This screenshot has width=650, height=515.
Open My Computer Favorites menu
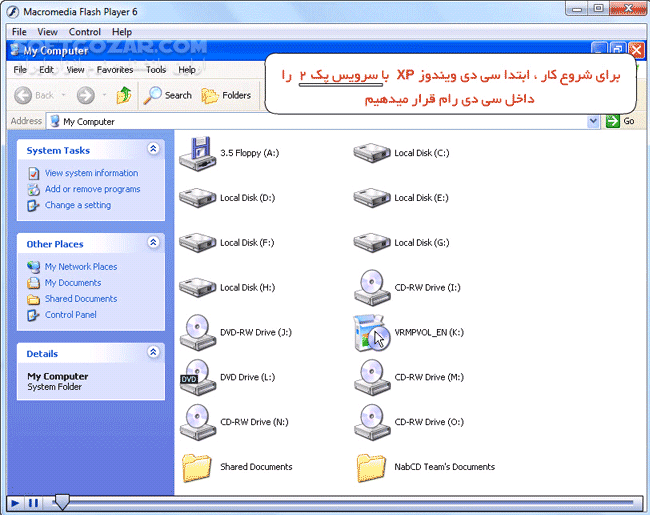tap(115, 70)
